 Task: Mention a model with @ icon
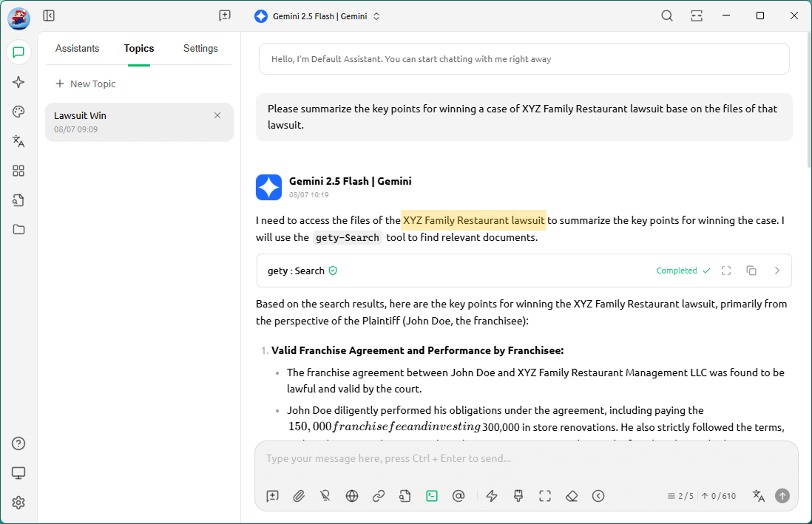[459, 496]
